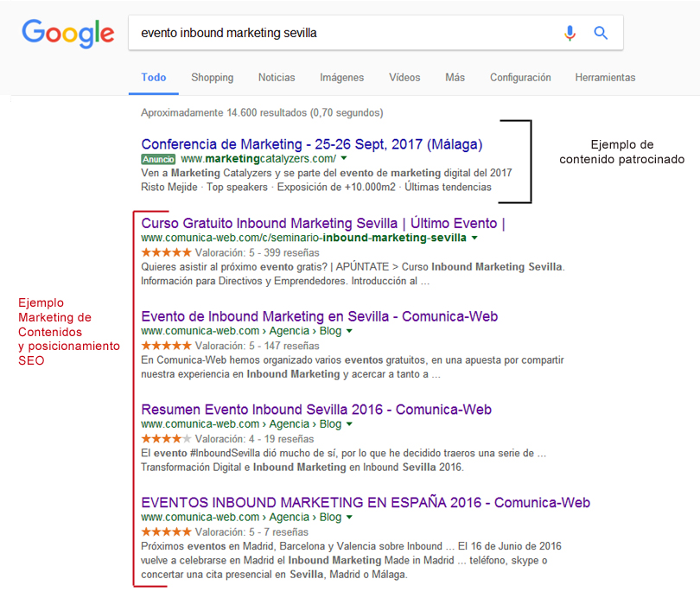Switch to the Noticias tab
The width and height of the screenshot is (700, 598).
(277, 78)
